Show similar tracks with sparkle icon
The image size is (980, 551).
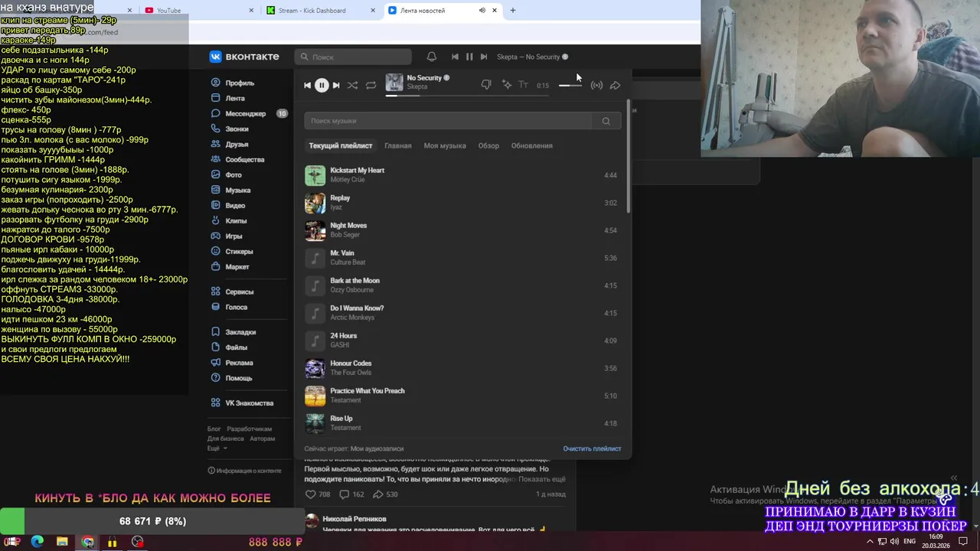pos(506,85)
